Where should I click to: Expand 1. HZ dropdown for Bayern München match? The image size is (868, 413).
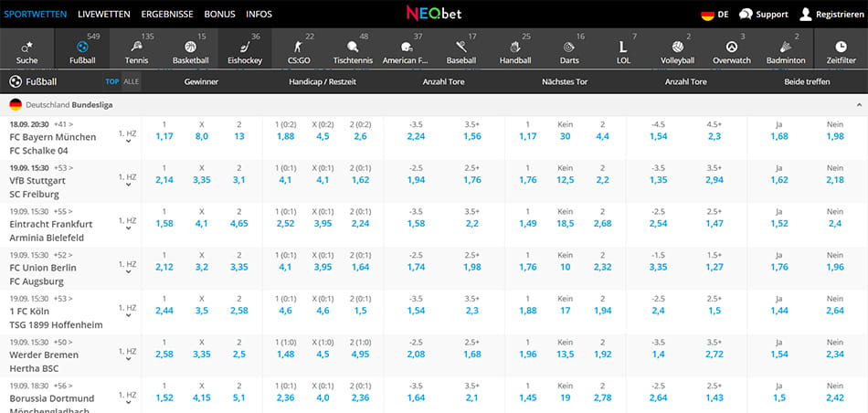tap(128, 137)
